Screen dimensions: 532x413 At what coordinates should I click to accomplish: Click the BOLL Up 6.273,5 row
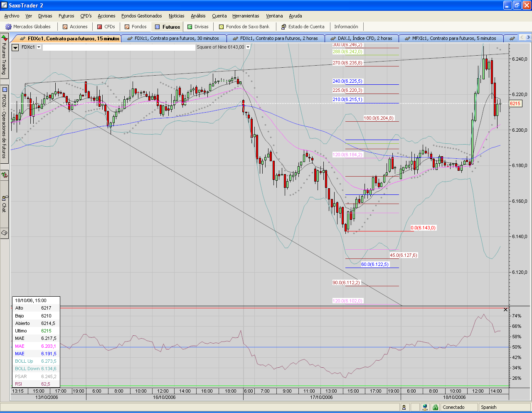click(x=36, y=361)
